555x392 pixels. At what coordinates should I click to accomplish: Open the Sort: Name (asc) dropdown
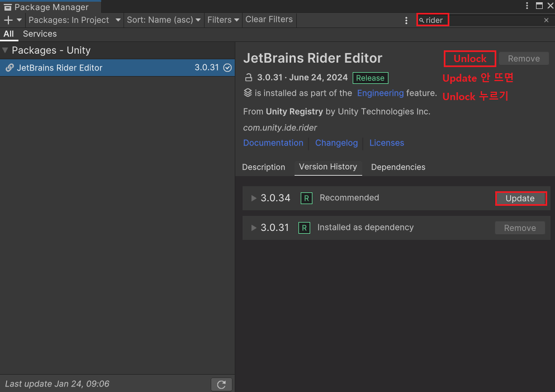(164, 20)
